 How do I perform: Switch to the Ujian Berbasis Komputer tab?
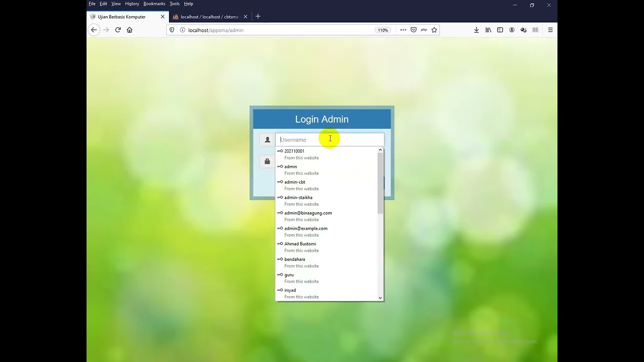point(128,17)
